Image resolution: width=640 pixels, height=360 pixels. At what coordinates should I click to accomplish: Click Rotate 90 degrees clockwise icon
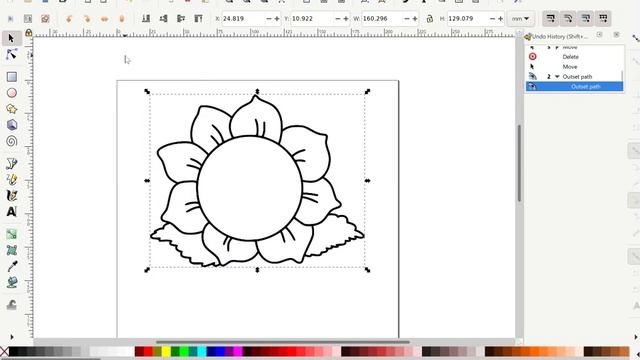click(x=87, y=19)
